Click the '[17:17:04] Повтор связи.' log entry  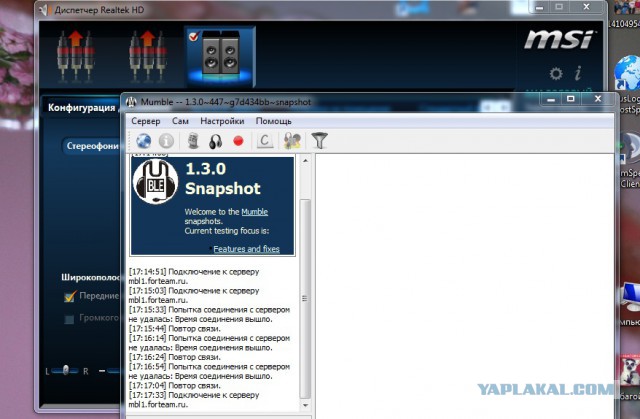[x=175, y=386]
